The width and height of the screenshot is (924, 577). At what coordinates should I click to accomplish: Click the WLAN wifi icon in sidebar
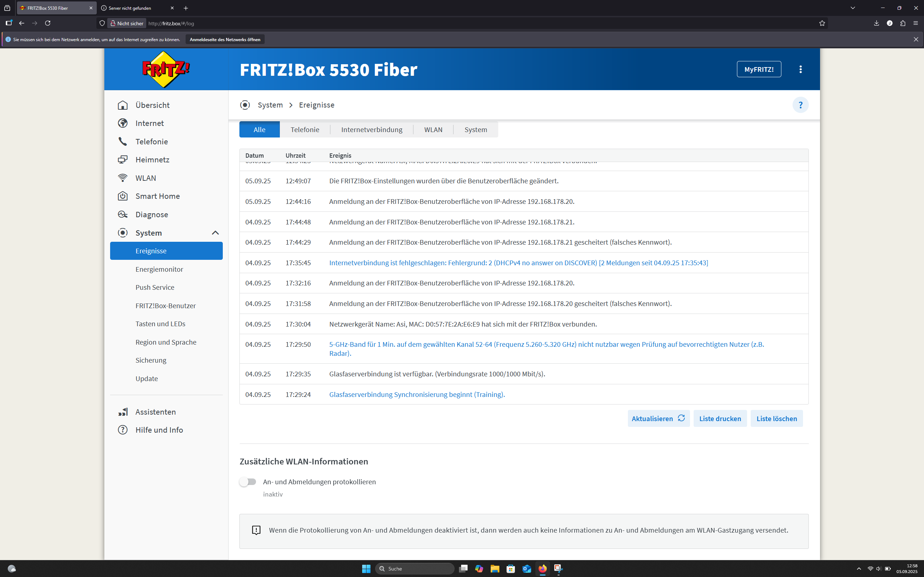[122, 178]
